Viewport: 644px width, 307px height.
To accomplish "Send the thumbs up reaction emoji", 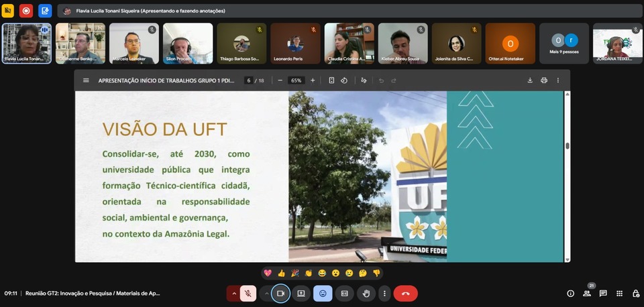I will tap(281, 273).
